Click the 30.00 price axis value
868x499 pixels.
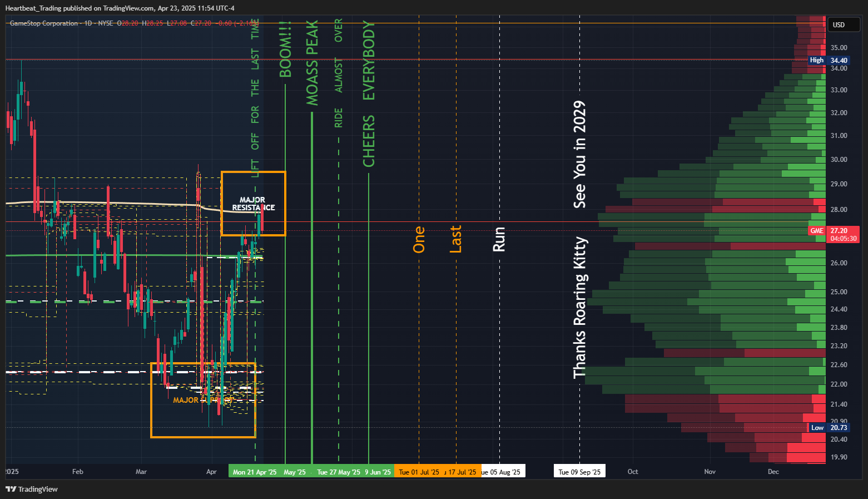[x=839, y=160]
